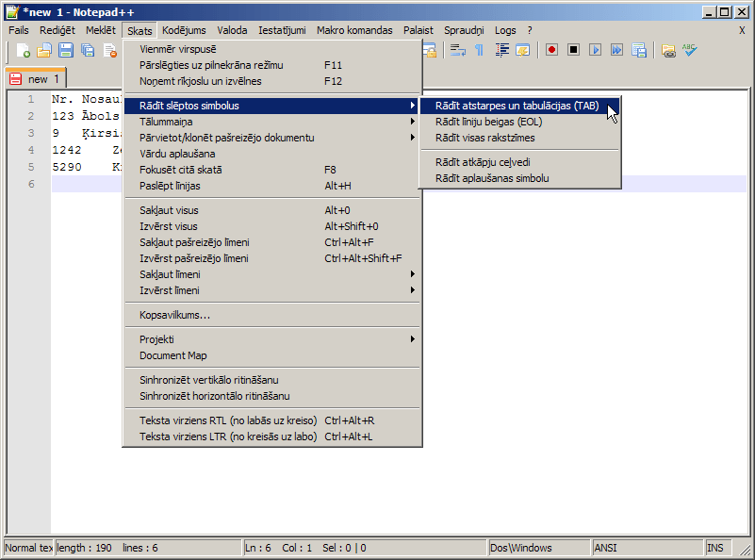Click the Save recorded macro icon
This screenshot has height=560, width=755.
point(639,50)
